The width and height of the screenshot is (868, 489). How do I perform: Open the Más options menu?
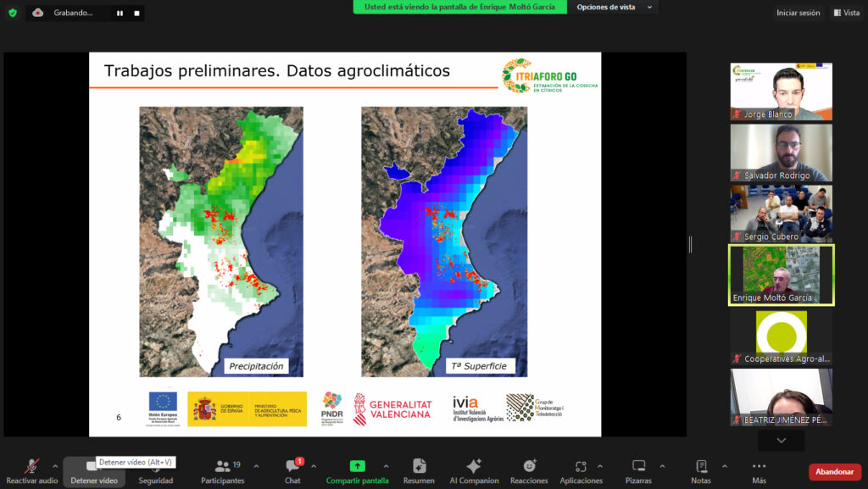(759, 472)
